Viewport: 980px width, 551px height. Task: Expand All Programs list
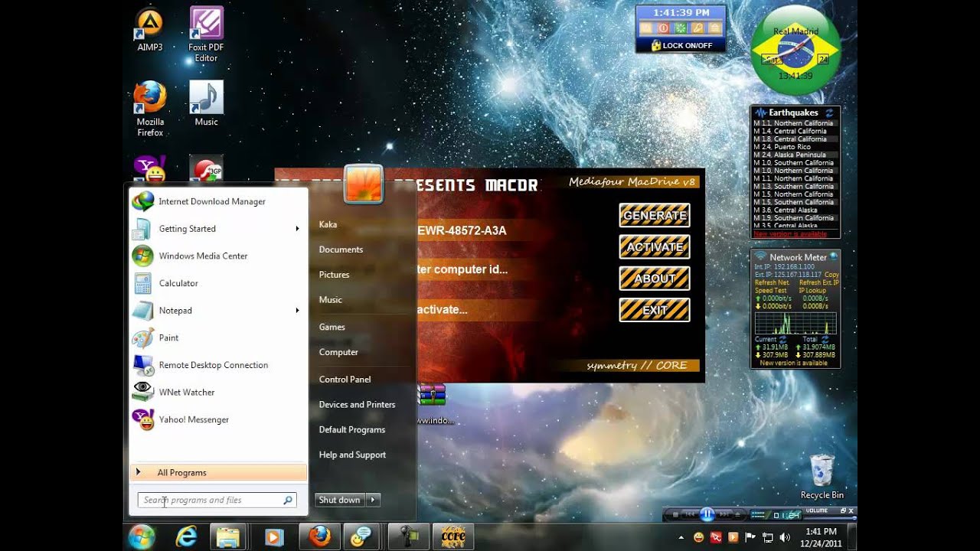pyautogui.click(x=218, y=472)
